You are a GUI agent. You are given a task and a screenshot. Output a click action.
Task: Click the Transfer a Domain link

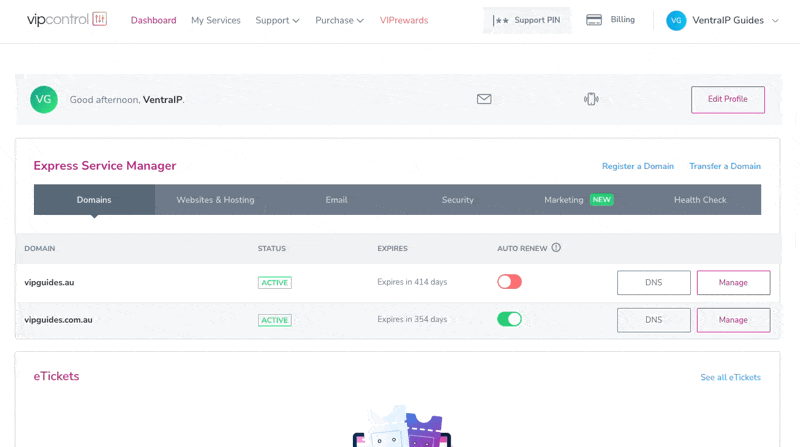[x=725, y=166]
